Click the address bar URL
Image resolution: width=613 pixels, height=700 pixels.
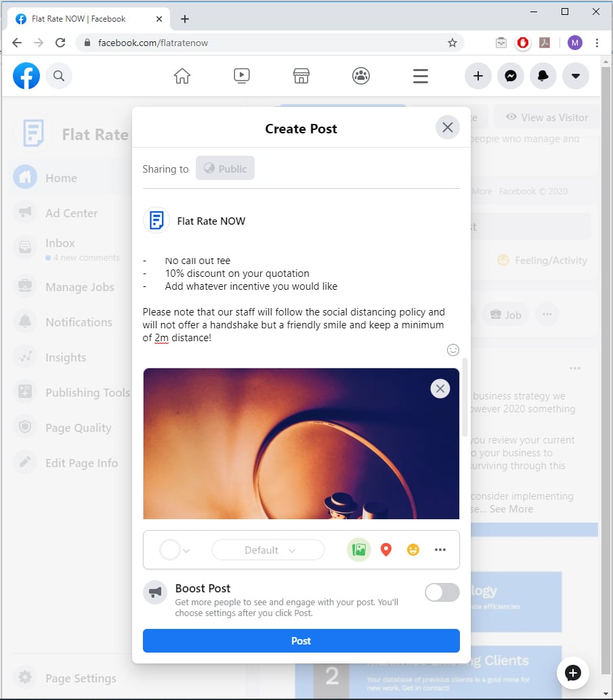(x=153, y=43)
